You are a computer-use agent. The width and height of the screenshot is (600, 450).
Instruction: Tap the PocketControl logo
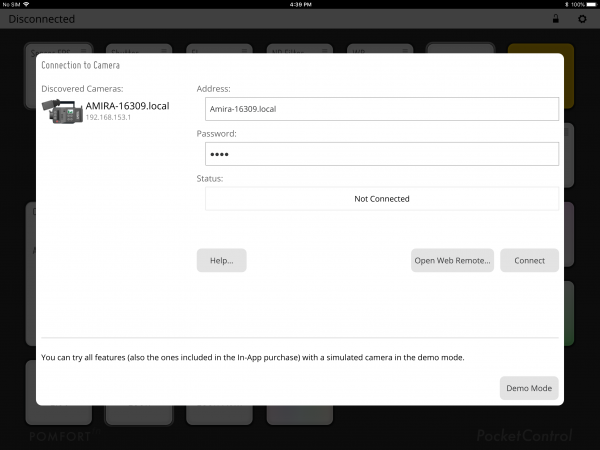click(524, 436)
